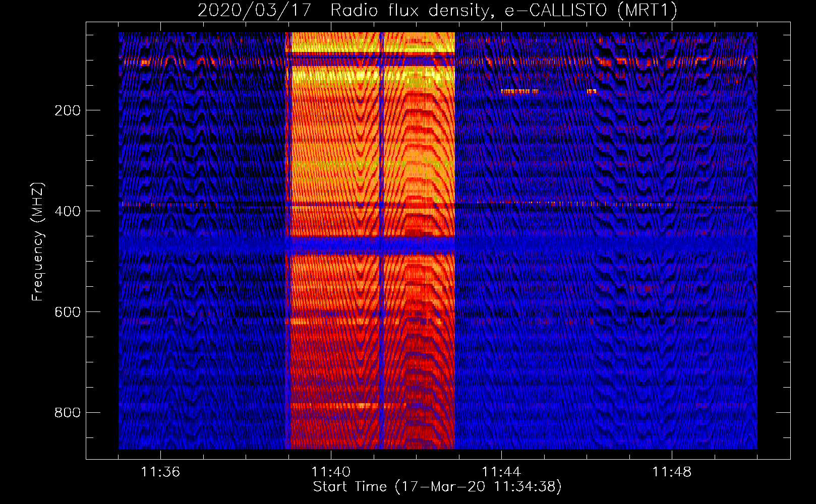
Task: Click the 11:44 time tick label
Action: click(501, 472)
